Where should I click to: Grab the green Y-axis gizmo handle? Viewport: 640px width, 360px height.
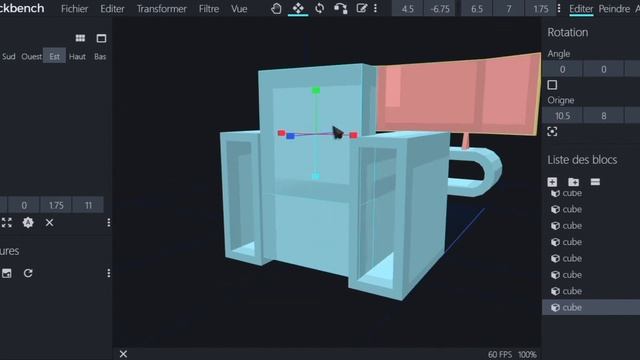click(x=316, y=90)
